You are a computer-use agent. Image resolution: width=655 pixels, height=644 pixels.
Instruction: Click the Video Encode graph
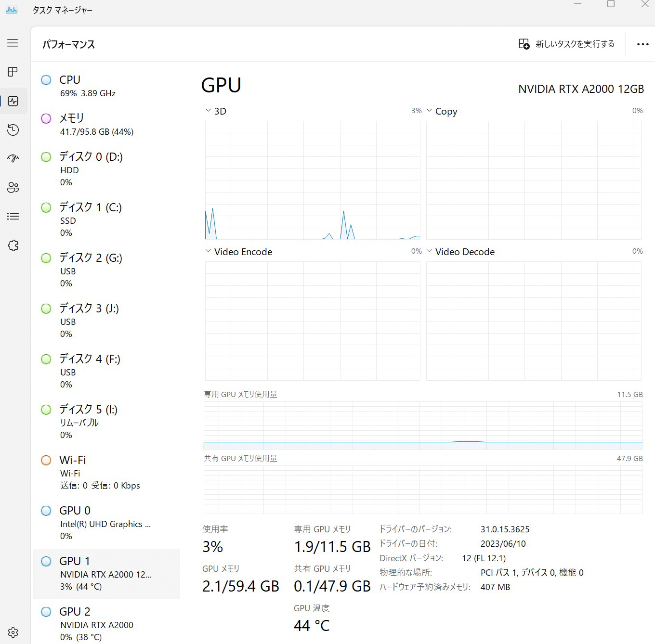click(x=312, y=321)
